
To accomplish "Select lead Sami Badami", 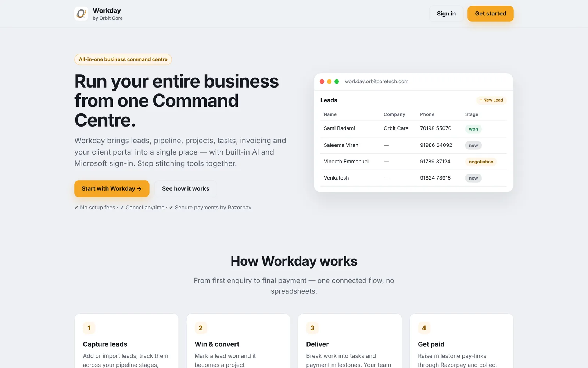I will coord(339,128).
